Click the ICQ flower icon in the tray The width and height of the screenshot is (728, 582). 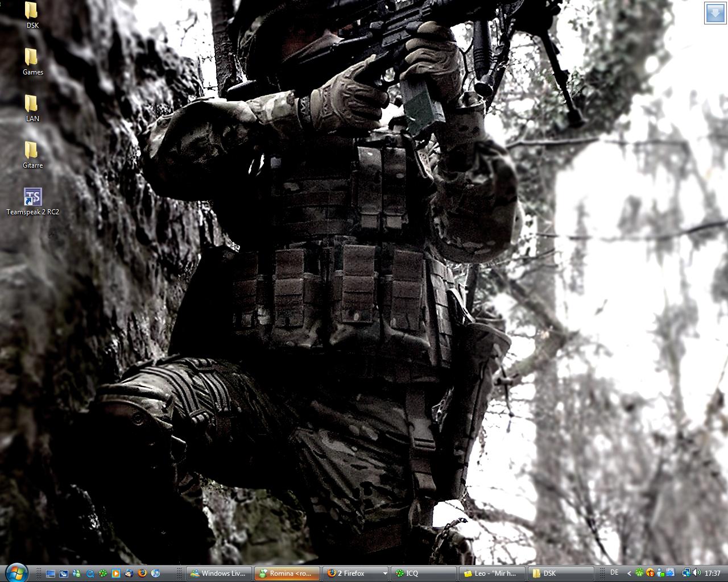coord(639,573)
